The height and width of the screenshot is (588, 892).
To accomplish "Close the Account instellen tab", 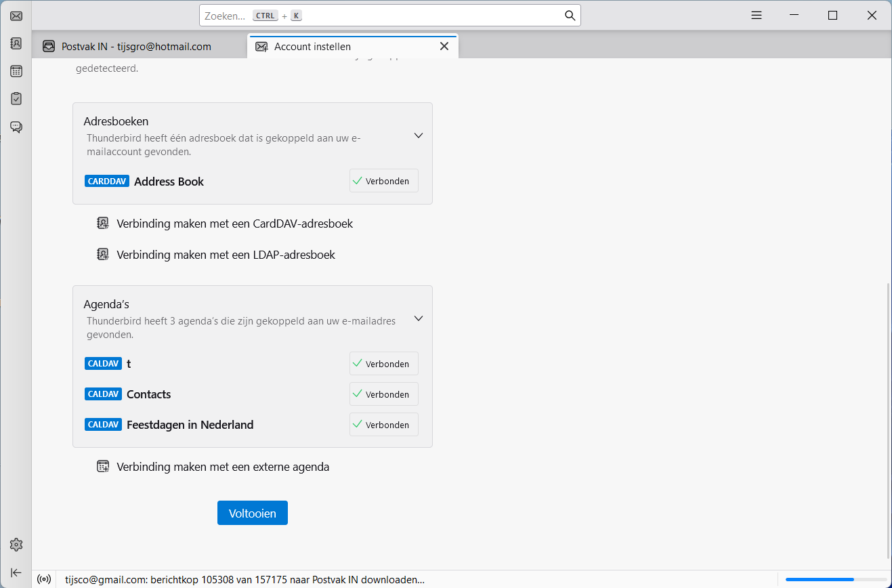I will (x=444, y=46).
